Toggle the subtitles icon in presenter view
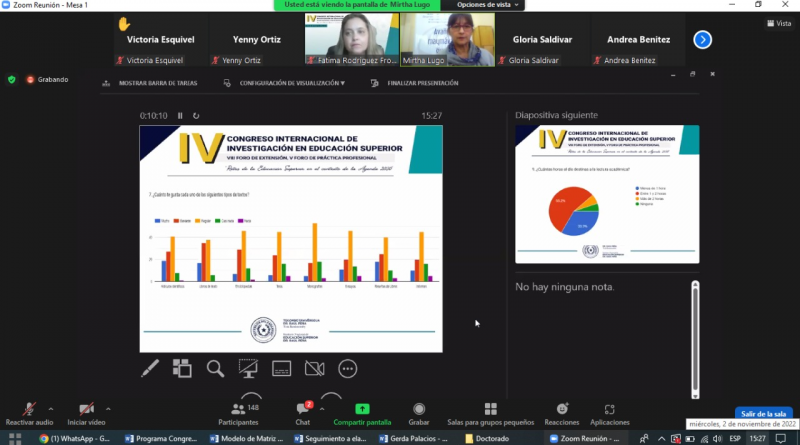 pyautogui.click(x=281, y=369)
